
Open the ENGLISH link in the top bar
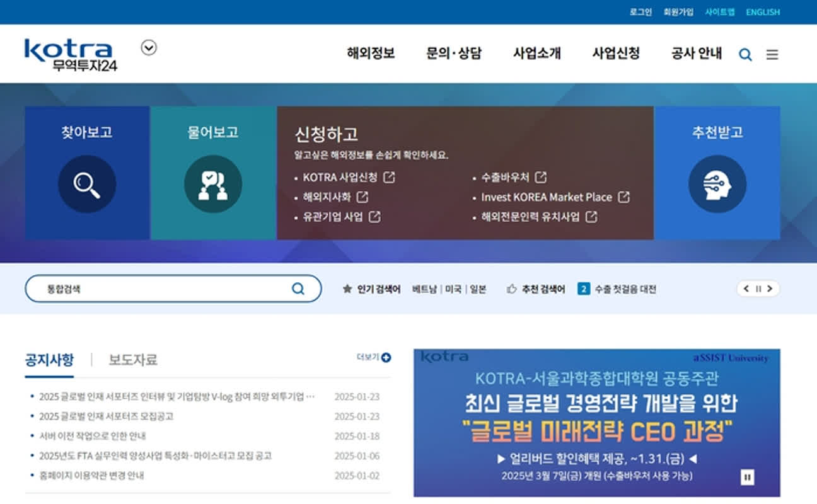[762, 12]
